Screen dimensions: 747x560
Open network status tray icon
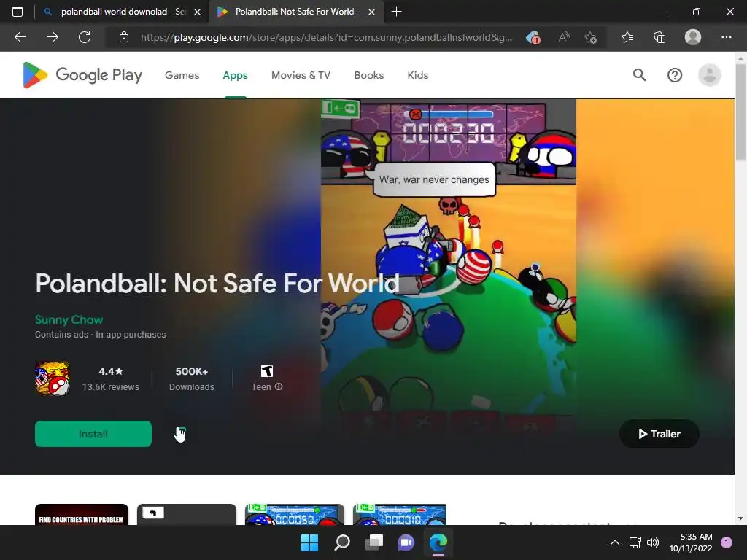pos(635,542)
